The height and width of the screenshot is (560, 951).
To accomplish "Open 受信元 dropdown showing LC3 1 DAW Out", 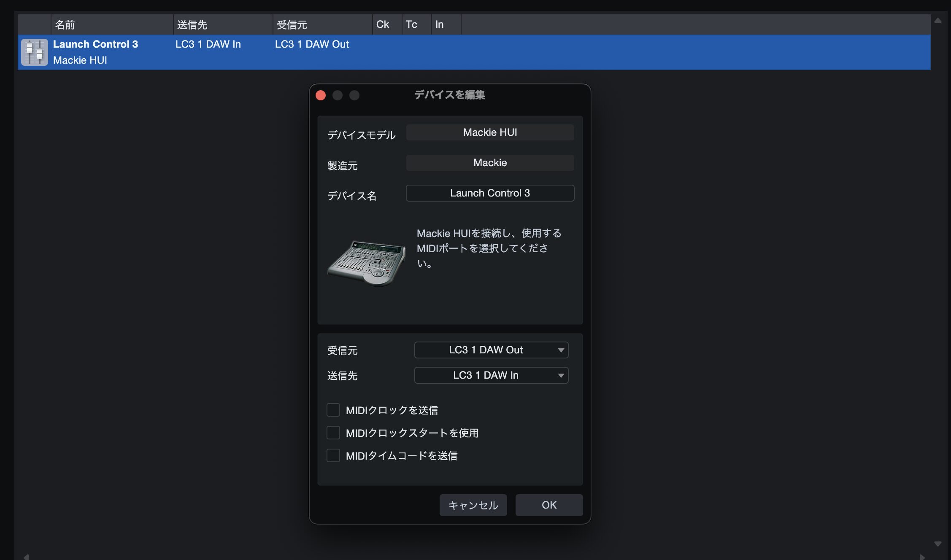I will (x=491, y=350).
